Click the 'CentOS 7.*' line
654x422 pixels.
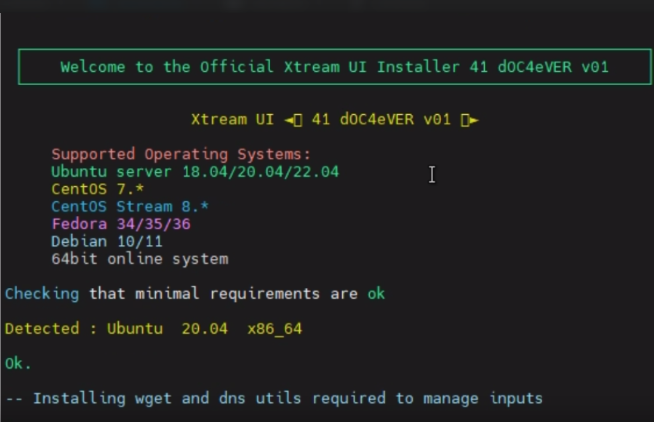coord(98,189)
